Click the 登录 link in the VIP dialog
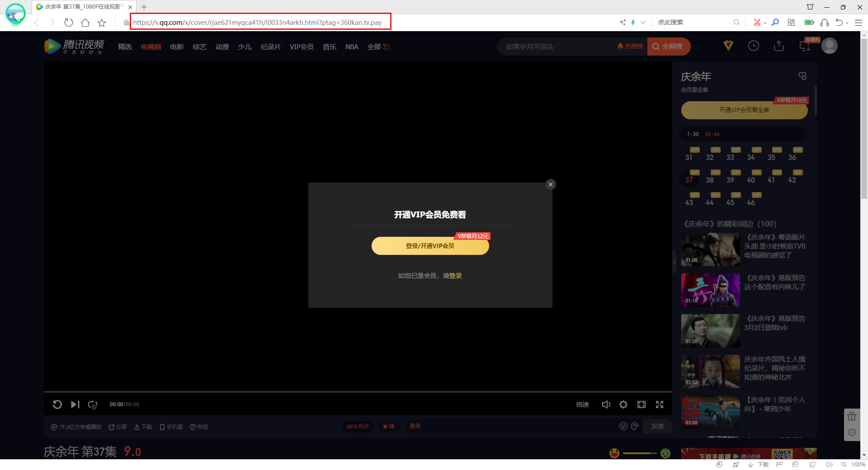Screen dimensions: 868x470 (455, 276)
